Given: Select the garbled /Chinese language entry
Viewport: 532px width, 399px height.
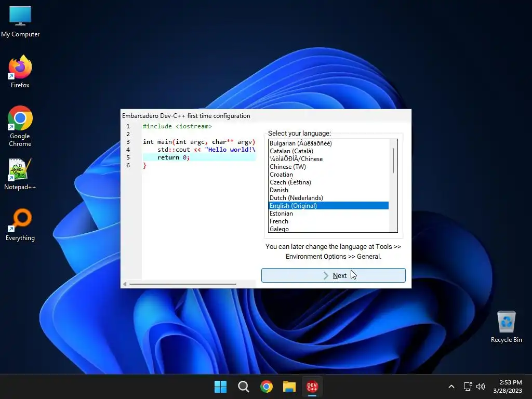Looking at the screenshot, I should [328, 159].
